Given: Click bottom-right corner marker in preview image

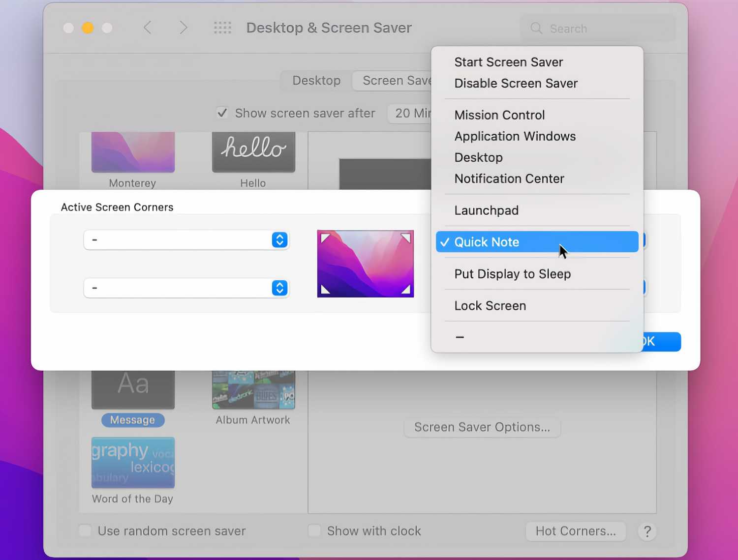Looking at the screenshot, I should [x=406, y=290].
